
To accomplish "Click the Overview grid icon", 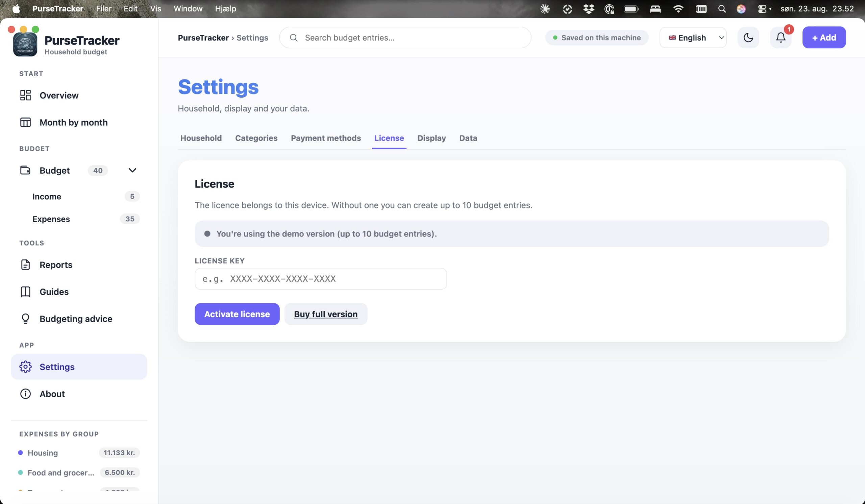I will [25, 95].
